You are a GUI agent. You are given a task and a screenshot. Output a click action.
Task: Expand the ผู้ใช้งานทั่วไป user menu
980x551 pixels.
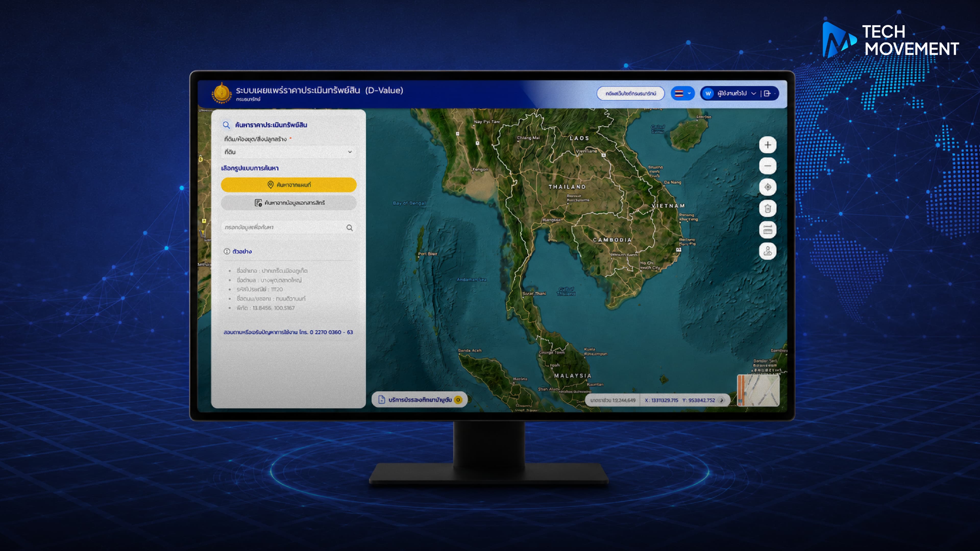click(737, 94)
